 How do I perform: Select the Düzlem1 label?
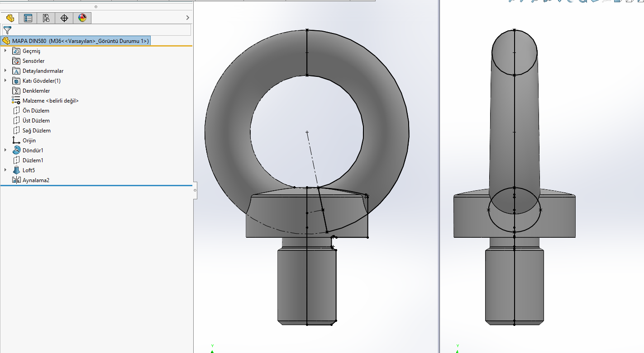point(33,160)
